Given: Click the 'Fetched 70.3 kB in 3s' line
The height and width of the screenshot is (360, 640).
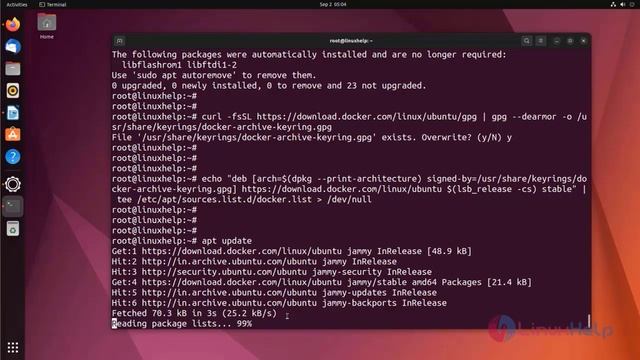Looking at the screenshot, I should [194, 313].
